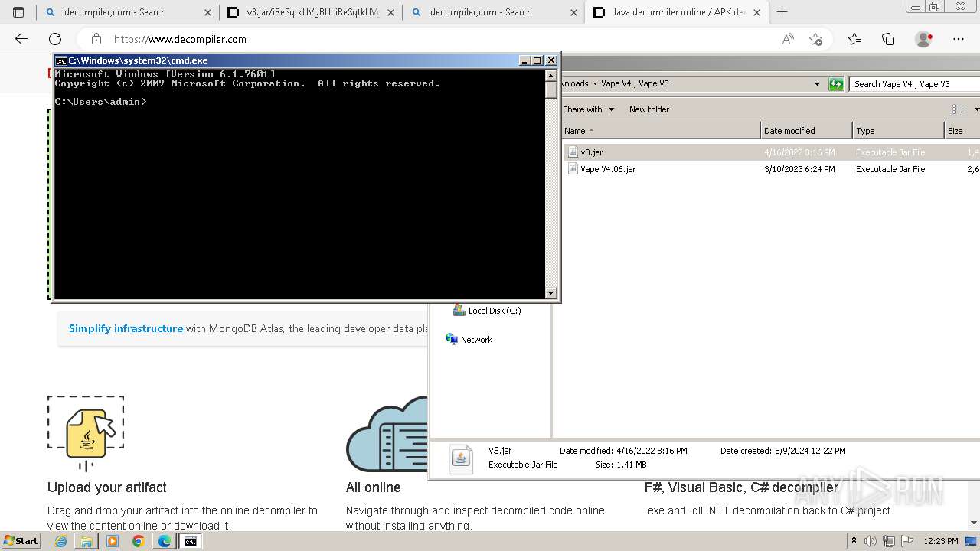Launch Internet Explorer from taskbar
This screenshot has width=980, height=551.
coord(60,541)
